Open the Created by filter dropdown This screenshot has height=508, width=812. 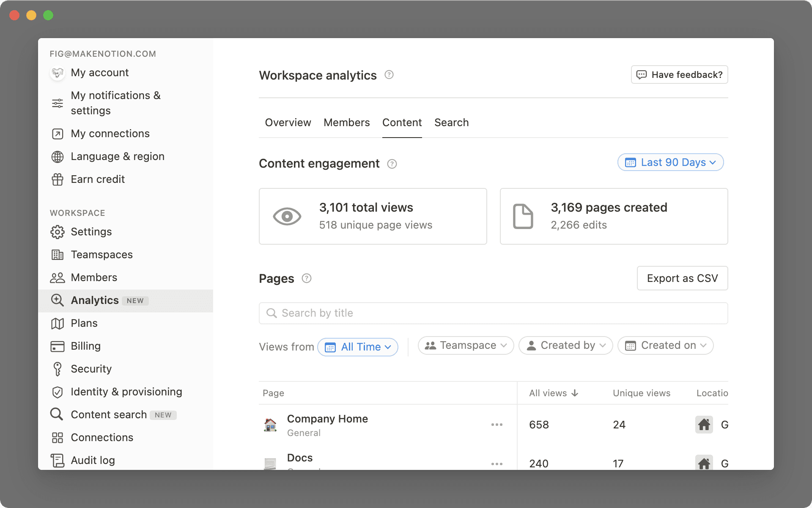point(565,345)
